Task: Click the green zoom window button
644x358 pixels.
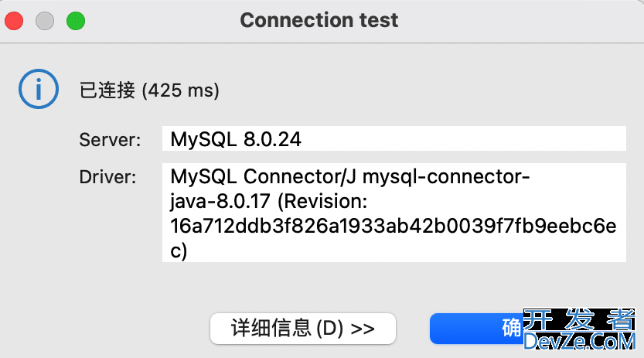Action: click(76, 21)
